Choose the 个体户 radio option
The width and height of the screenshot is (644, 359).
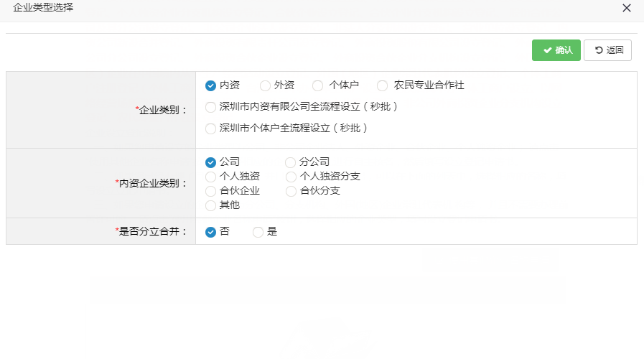click(x=318, y=85)
